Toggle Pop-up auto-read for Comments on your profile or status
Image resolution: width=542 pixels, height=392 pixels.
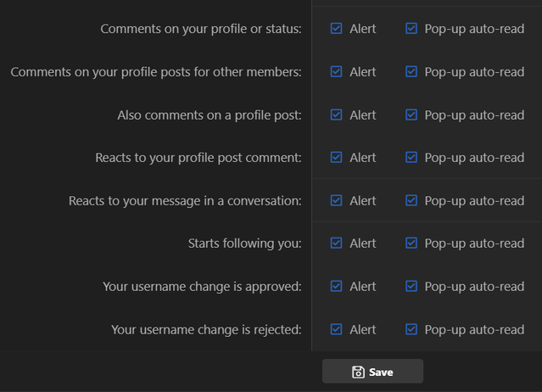tap(411, 28)
